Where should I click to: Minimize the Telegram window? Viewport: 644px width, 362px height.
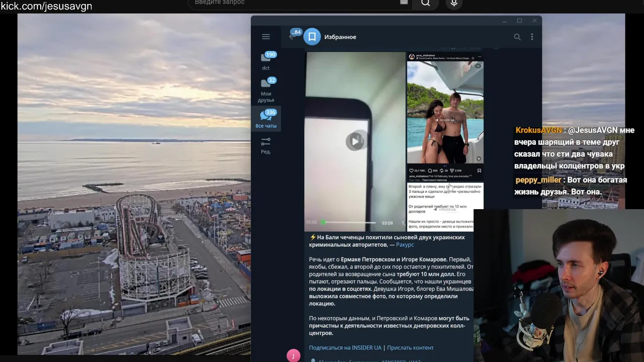click(x=504, y=21)
